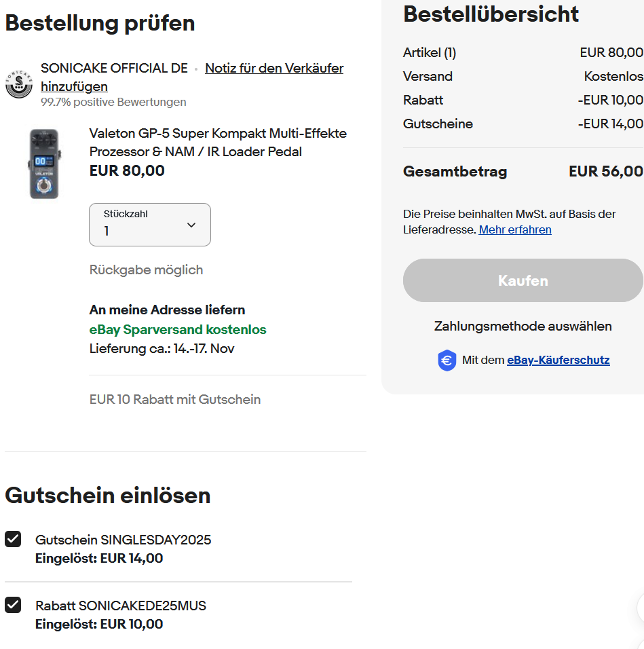Click the "Lieferung ca.: 14.-17. Nov" delivery estimate
This screenshot has width=644, height=649.
(162, 349)
